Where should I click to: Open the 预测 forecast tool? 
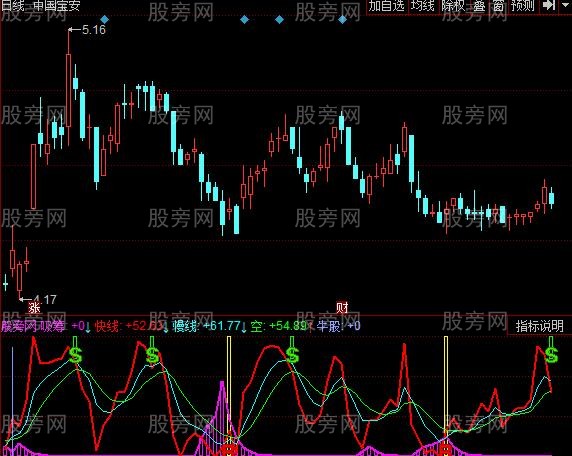(523, 6)
